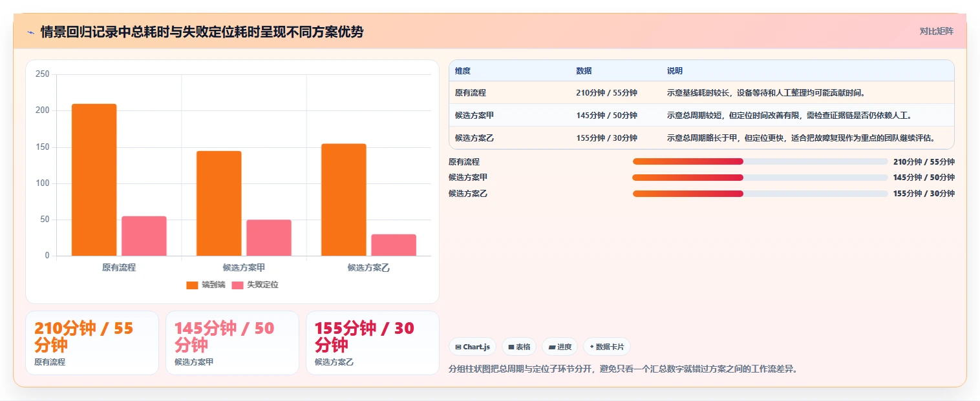
Task: Click the 维度 column header
Action: (463, 71)
